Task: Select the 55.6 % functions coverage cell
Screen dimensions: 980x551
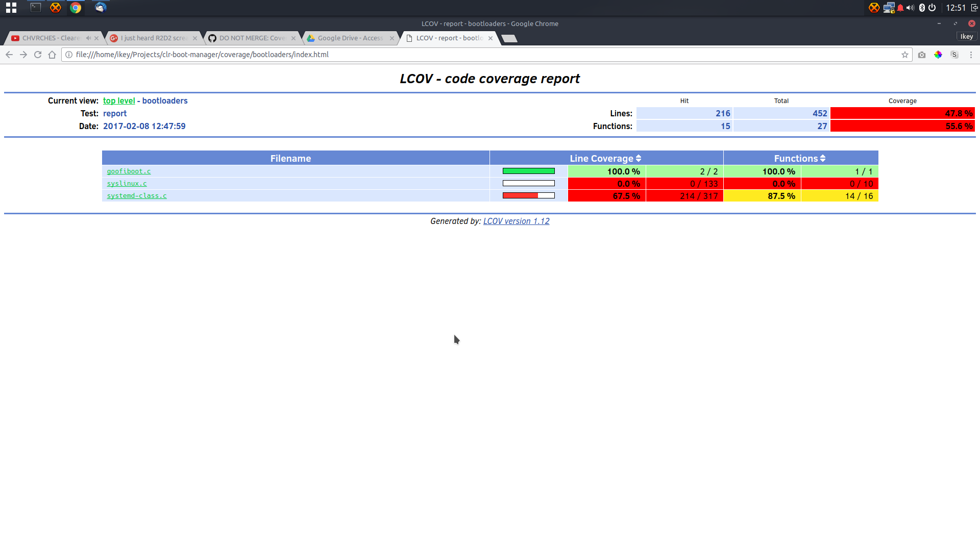Action: (x=902, y=126)
